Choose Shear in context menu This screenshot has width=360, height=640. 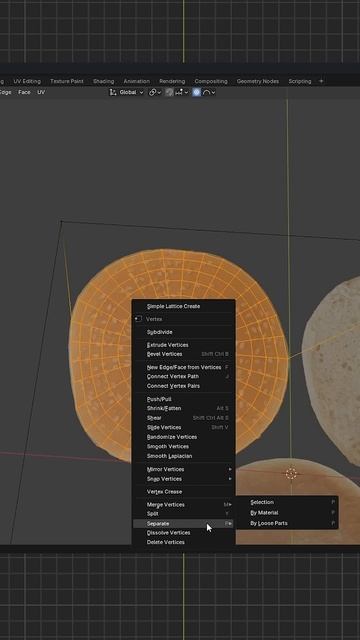183,418
